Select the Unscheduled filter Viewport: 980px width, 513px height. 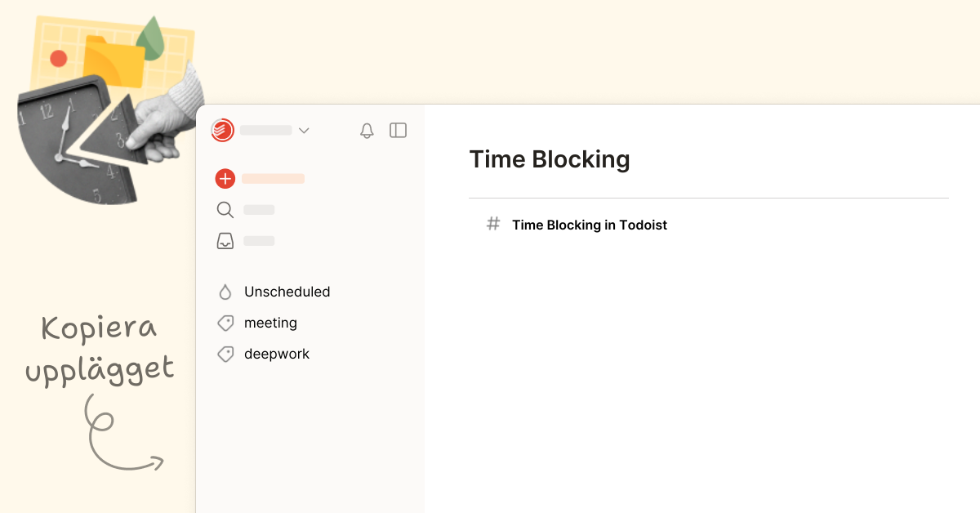287,292
